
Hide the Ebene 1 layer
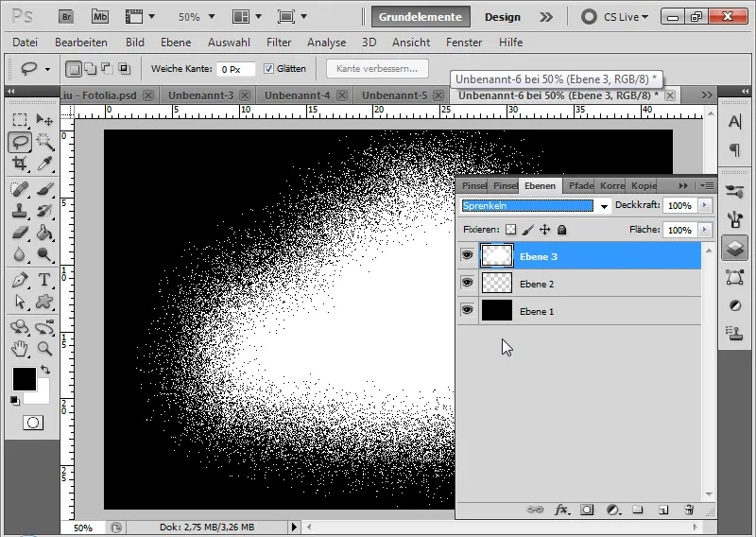coord(467,310)
